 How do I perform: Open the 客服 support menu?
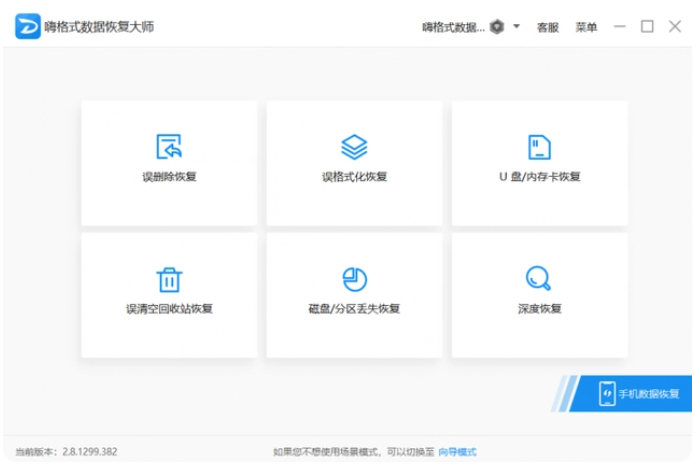point(548,27)
